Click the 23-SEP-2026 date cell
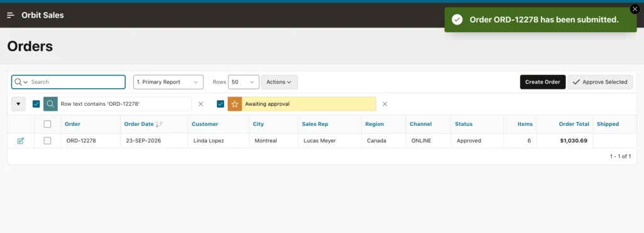 143,140
